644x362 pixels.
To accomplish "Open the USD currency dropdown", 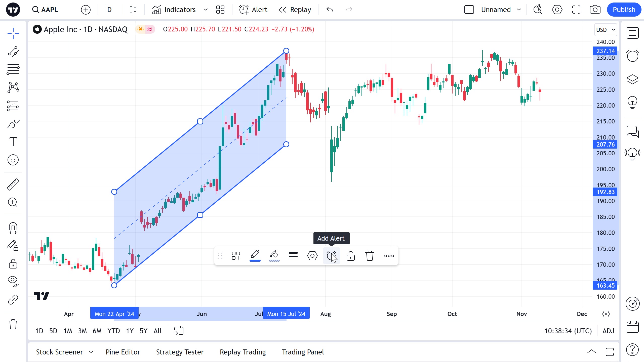I will point(606,30).
